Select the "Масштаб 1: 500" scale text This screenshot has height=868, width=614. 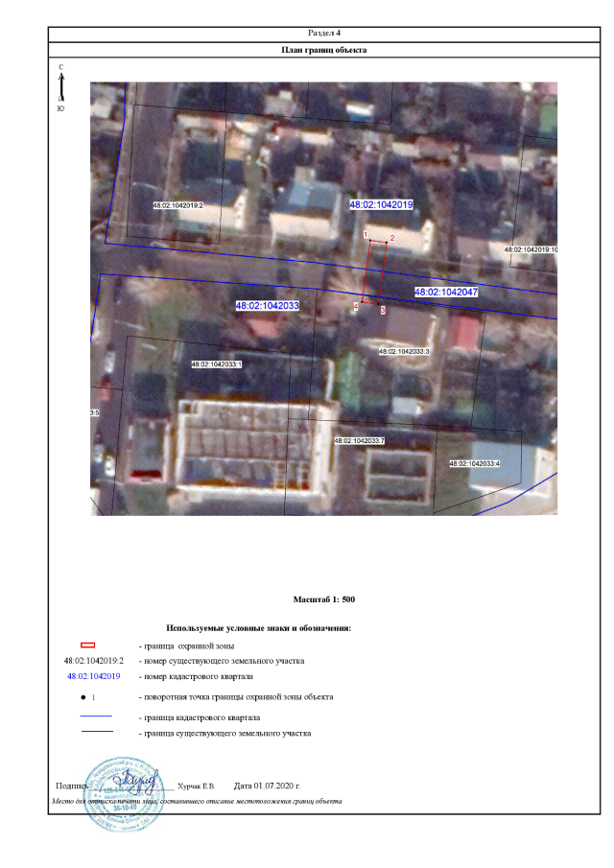click(324, 599)
